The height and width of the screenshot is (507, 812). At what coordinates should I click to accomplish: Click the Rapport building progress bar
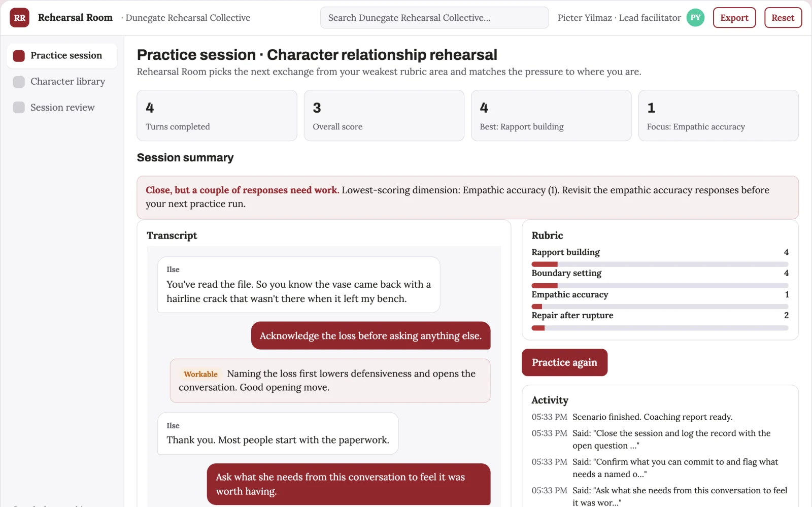[x=660, y=264]
